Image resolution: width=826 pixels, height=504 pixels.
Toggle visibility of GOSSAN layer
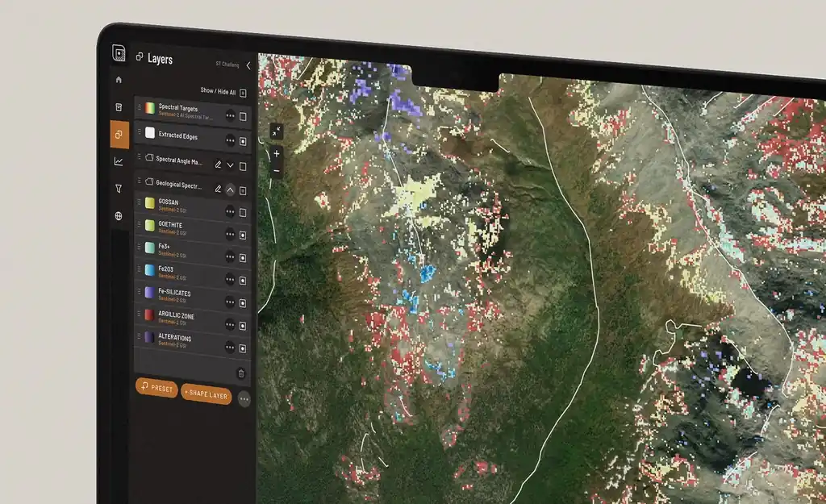[243, 213]
